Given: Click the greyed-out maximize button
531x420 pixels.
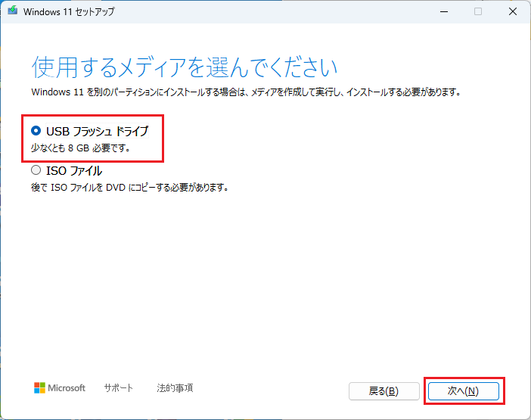Looking at the screenshot, I should tap(478, 11).
